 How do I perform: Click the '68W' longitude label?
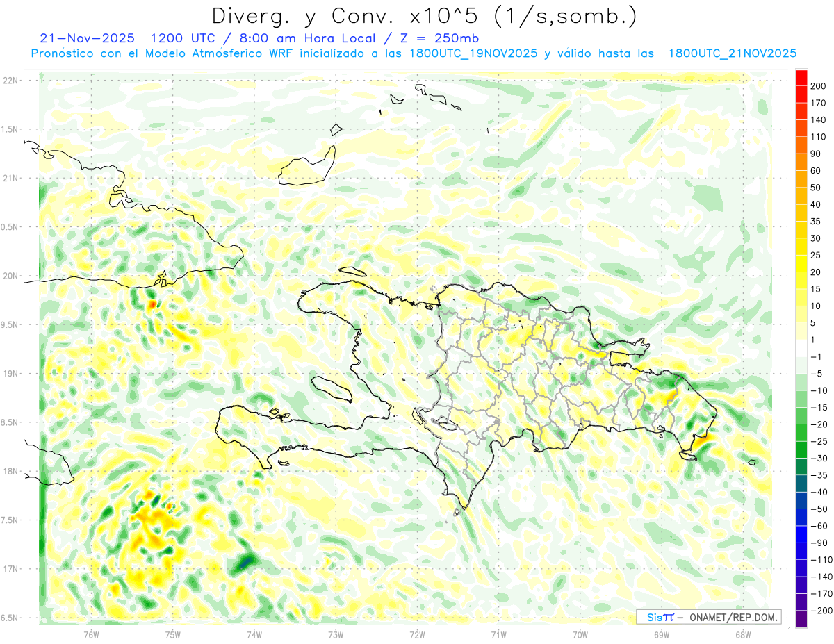[743, 634]
